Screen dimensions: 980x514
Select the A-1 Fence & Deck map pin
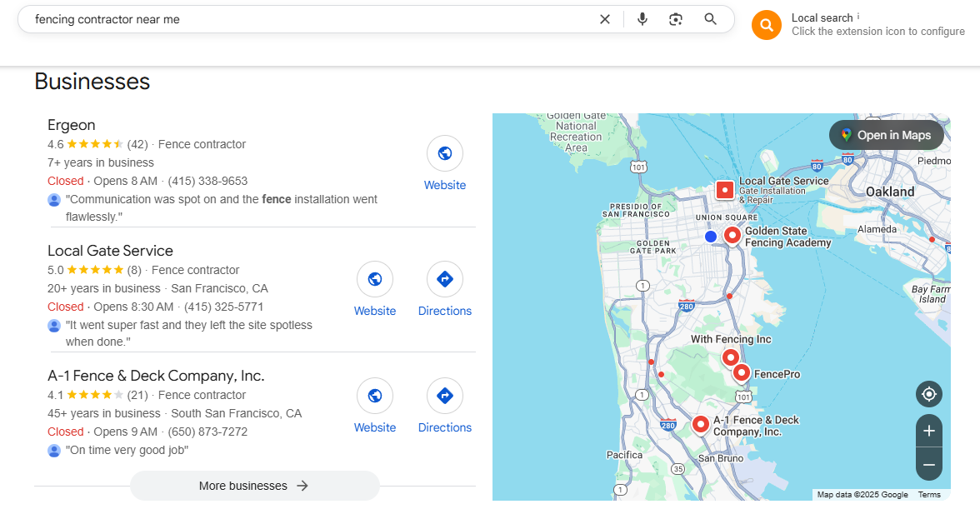click(x=701, y=424)
